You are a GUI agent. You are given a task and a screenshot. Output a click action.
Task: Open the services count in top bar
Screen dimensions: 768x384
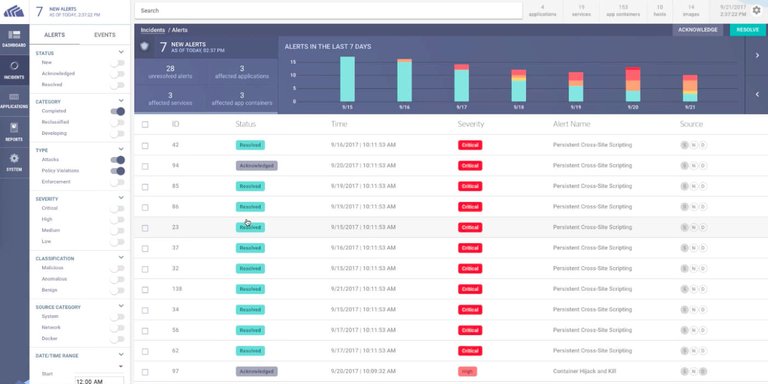[581, 11]
